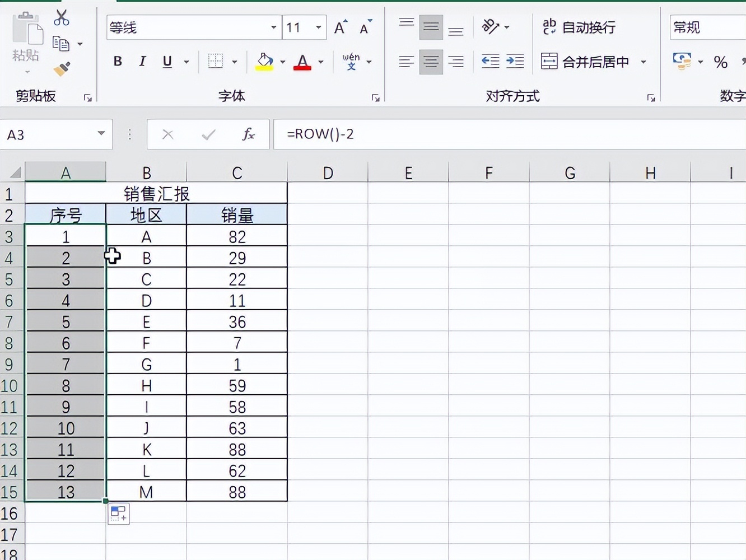Decrease the indent level
The image size is (746, 560).
point(491,61)
